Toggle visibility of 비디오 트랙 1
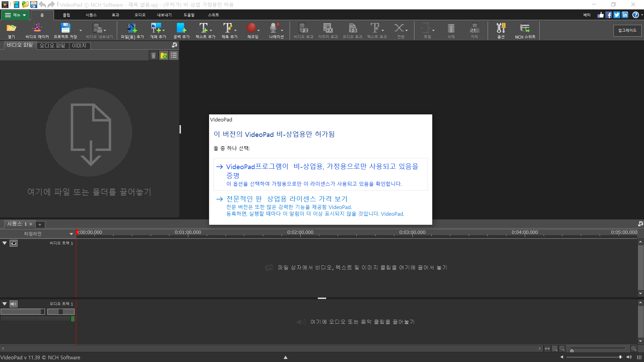 13,243
